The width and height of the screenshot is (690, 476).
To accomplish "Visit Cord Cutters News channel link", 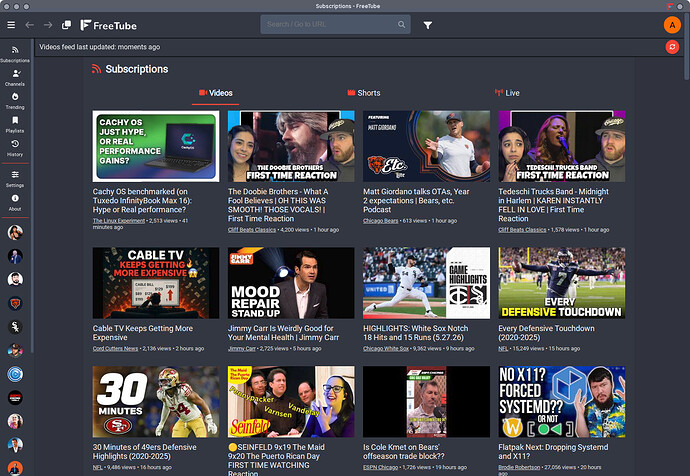I will [115, 348].
